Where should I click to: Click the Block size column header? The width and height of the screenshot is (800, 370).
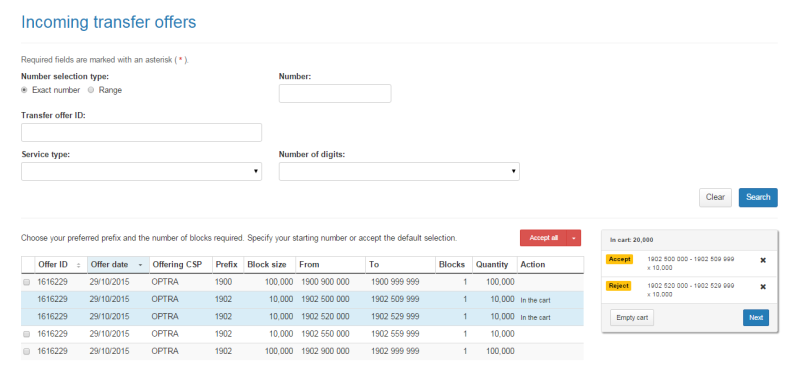pyautogui.click(x=269, y=265)
